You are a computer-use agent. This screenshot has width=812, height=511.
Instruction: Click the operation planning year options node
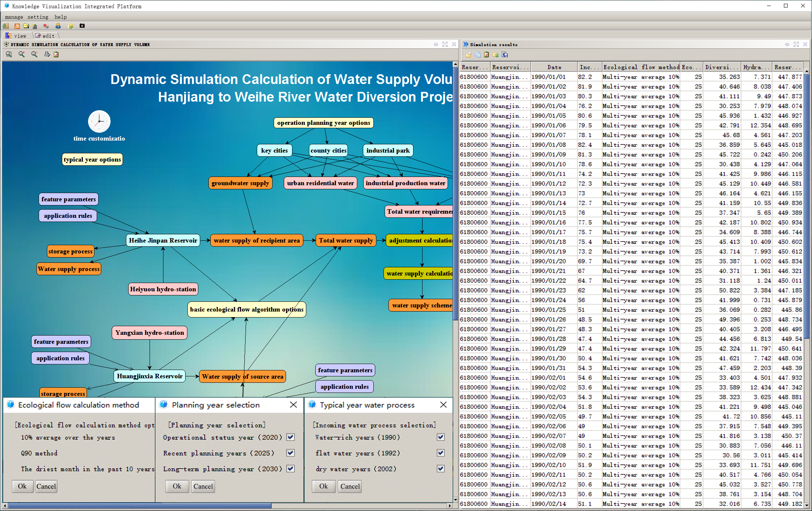click(x=324, y=123)
